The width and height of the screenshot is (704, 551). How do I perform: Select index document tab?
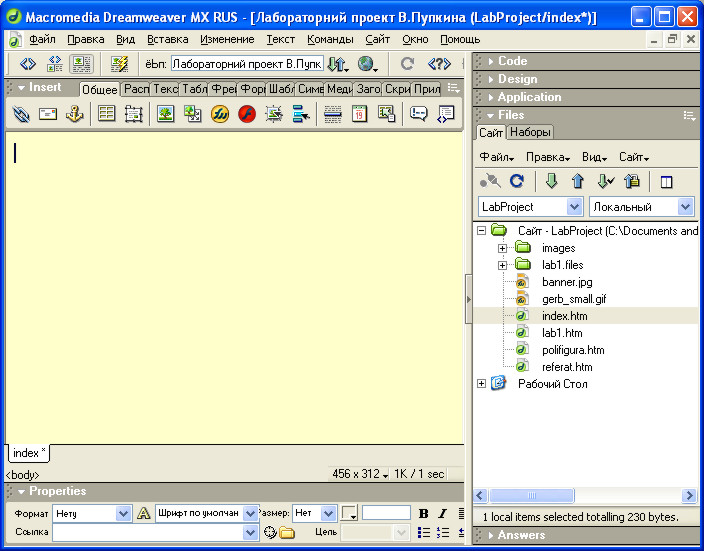(x=29, y=453)
